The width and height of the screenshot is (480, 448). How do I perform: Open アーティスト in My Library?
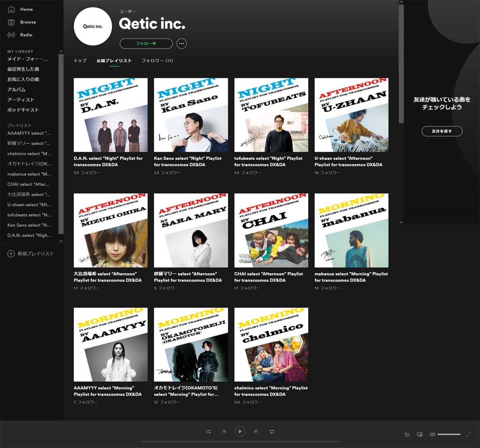pyautogui.click(x=21, y=100)
